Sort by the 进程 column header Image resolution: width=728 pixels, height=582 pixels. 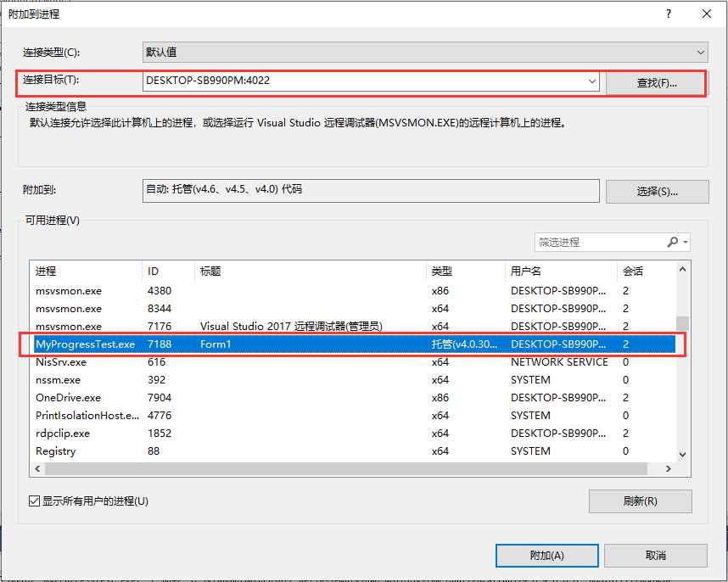click(86, 271)
